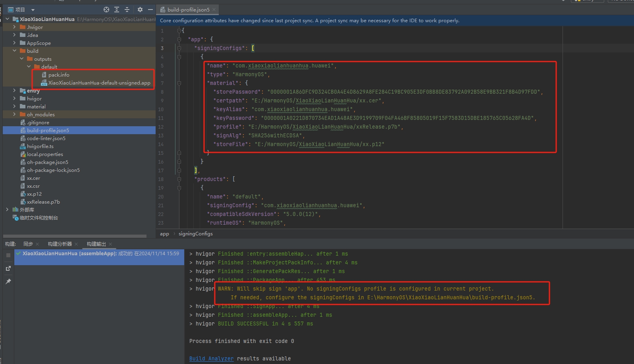634x364 pixels.
Task: Select build-profile.json5 in project tree
Action: click(48, 130)
